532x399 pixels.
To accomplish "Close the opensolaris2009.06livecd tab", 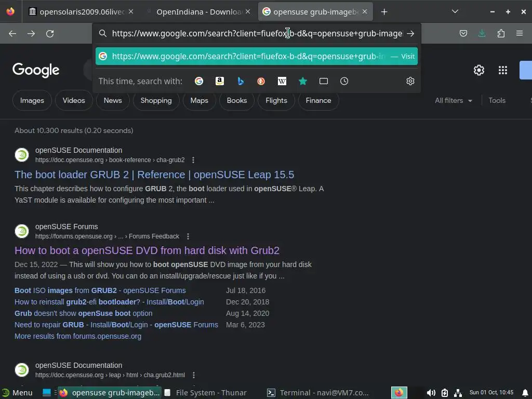I will click(x=131, y=11).
